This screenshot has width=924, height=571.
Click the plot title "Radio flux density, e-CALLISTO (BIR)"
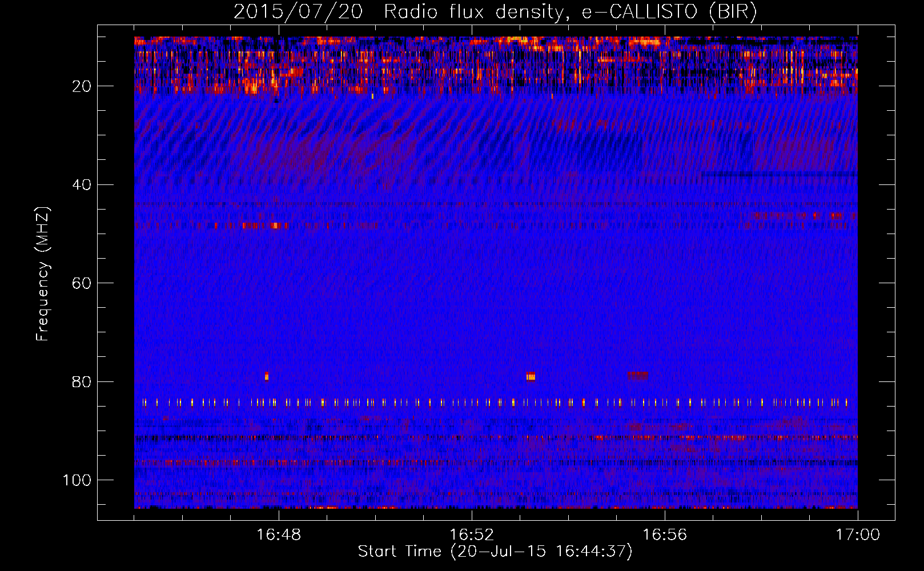coord(570,12)
